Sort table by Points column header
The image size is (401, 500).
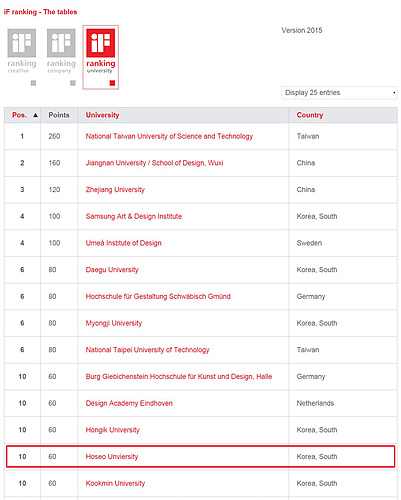(x=59, y=115)
